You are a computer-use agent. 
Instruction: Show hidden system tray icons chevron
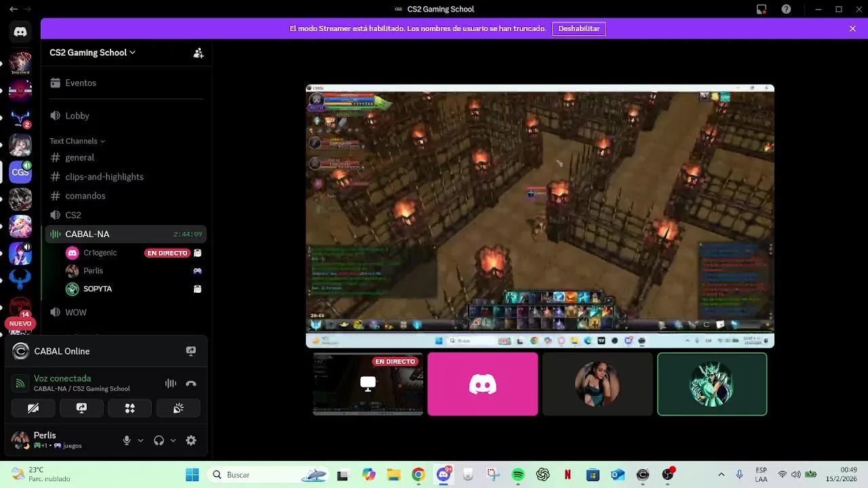721,474
